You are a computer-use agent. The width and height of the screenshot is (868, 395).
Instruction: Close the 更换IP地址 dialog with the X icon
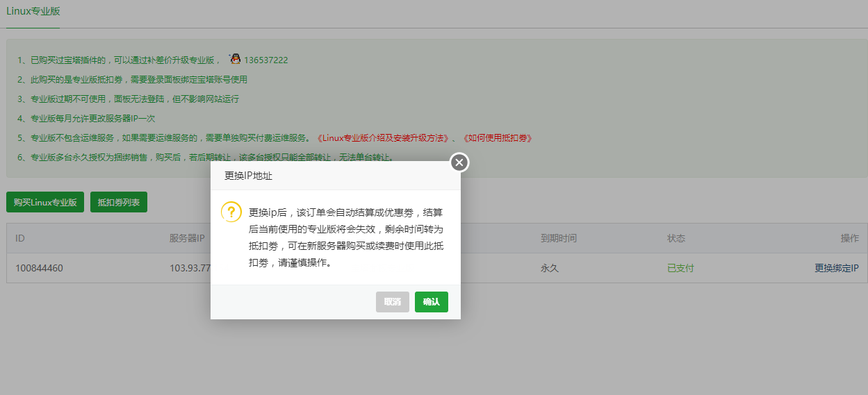click(459, 162)
